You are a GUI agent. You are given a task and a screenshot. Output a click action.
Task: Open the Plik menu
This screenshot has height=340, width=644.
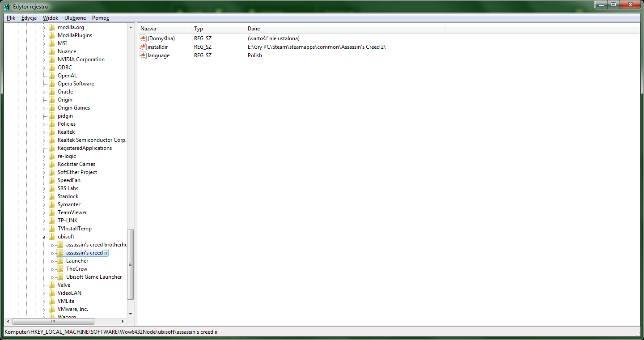11,18
